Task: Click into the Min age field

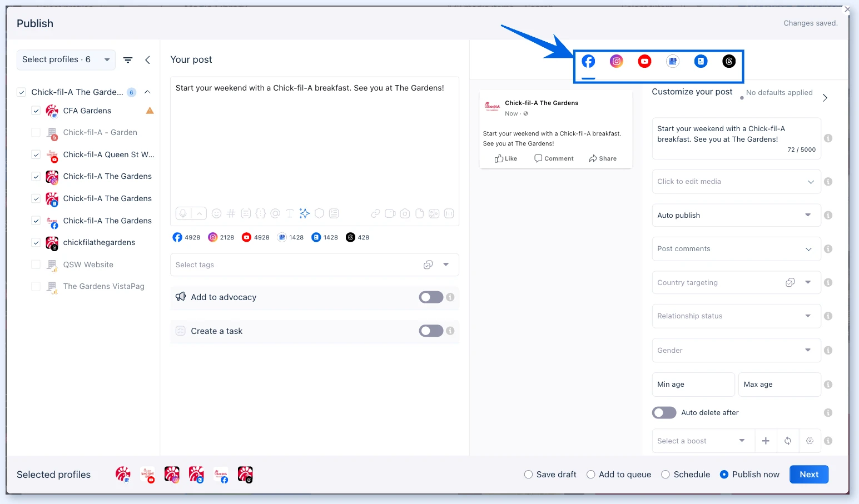Action: click(x=693, y=385)
